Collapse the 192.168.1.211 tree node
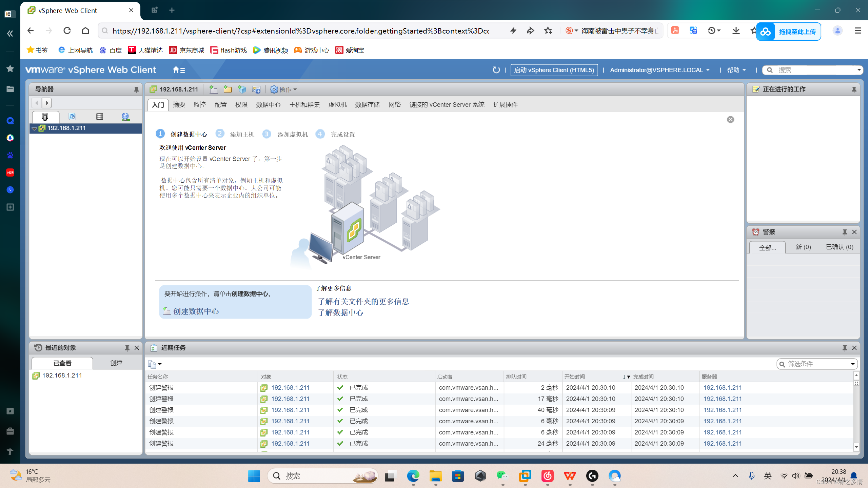This screenshot has width=868, height=488. click(34, 128)
